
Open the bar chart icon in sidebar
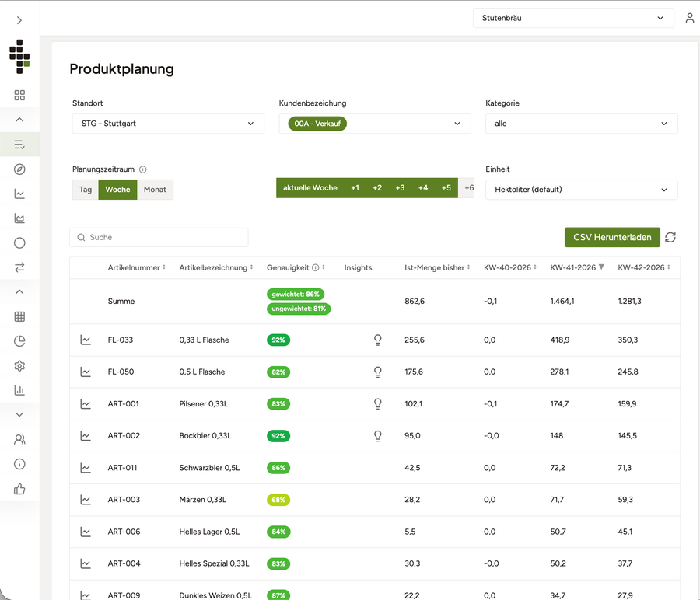click(19, 390)
